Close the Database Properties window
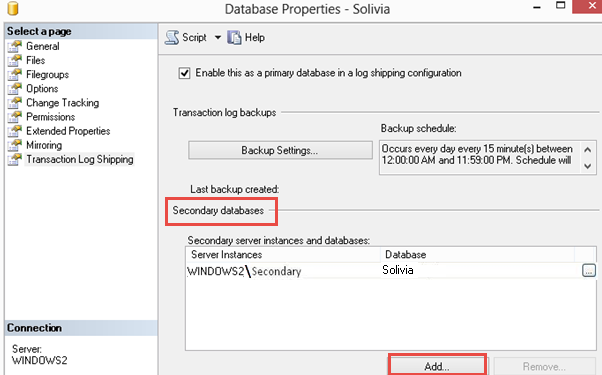This screenshot has width=602, height=375. 591,6
